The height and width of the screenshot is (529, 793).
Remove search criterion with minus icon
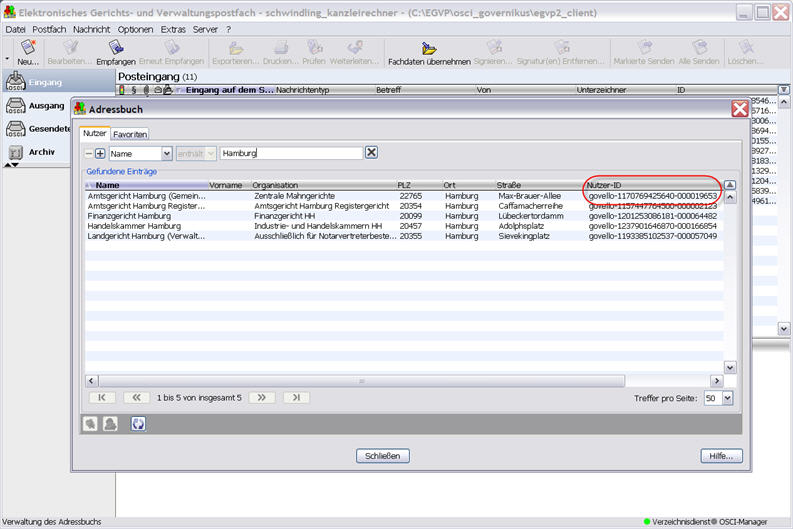pos(88,153)
